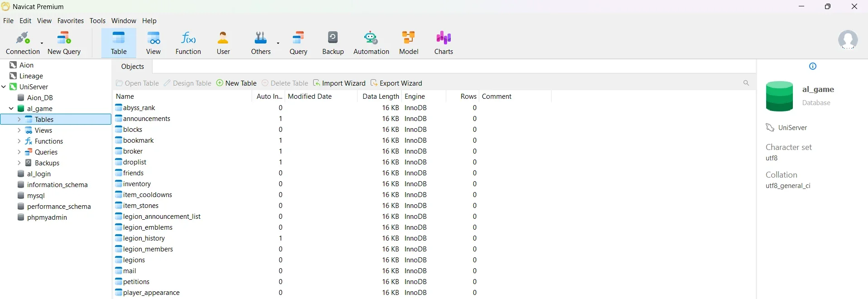
Task: Click Delete Table button
Action: [285, 83]
